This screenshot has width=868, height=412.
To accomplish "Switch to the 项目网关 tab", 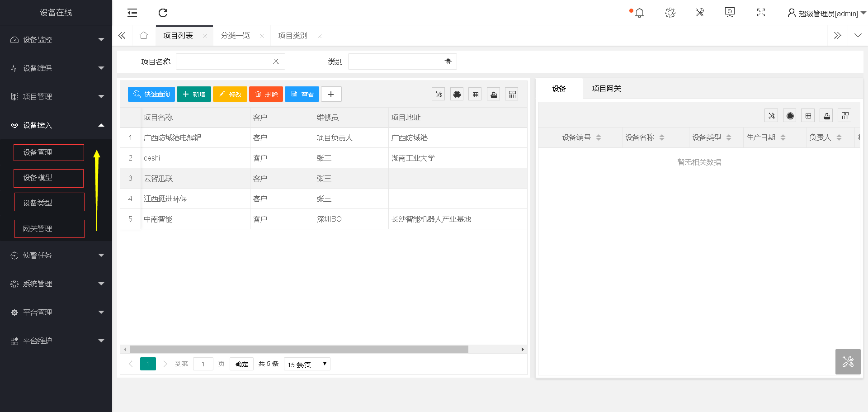I will [x=607, y=89].
